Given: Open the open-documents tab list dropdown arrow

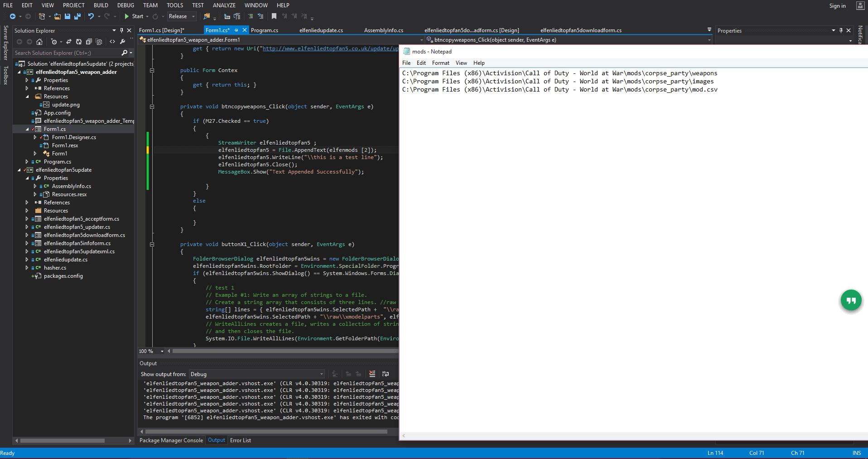Looking at the screenshot, I should (709, 30).
